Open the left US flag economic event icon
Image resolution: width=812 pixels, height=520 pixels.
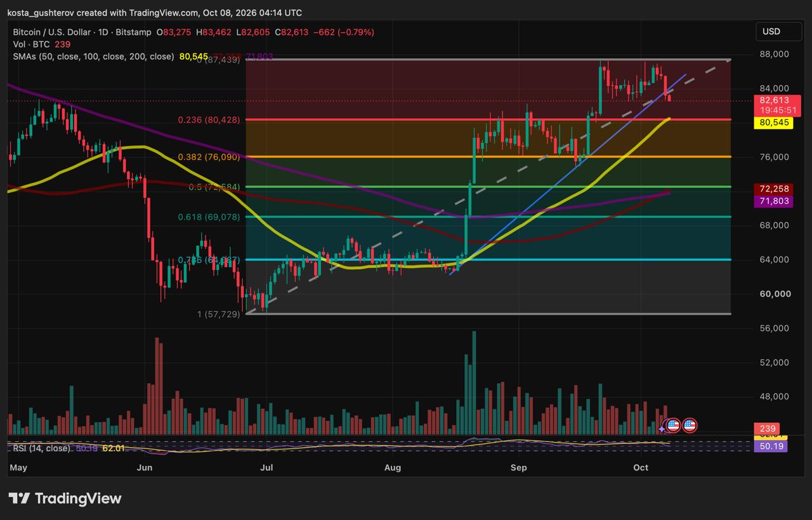(x=673, y=425)
